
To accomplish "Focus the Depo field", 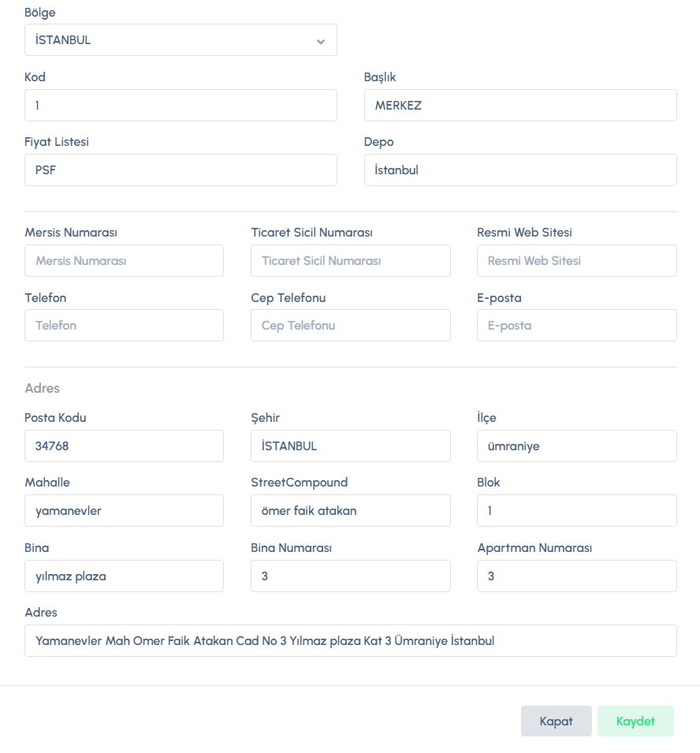I will pyautogui.click(x=520, y=170).
